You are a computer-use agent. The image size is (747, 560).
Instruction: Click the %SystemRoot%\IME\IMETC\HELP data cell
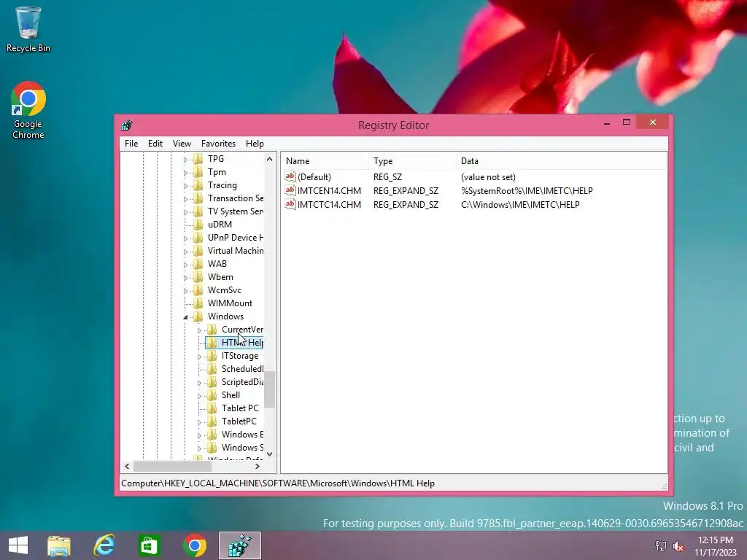527,190
